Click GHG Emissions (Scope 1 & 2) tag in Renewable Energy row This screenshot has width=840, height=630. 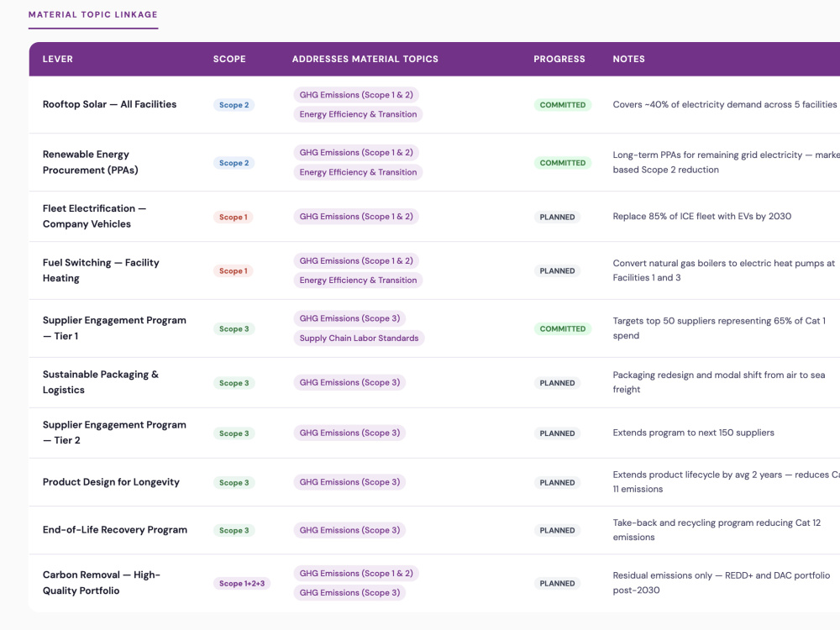tap(356, 153)
